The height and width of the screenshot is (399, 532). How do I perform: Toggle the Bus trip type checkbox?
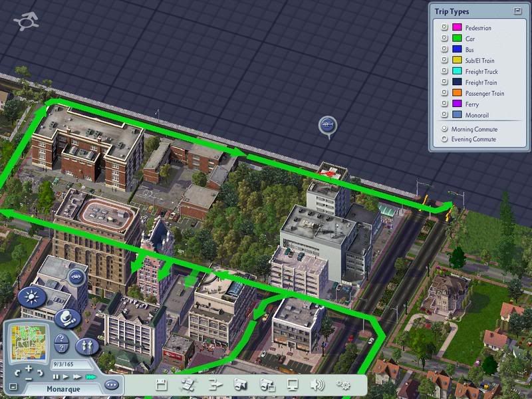tap(444, 49)
